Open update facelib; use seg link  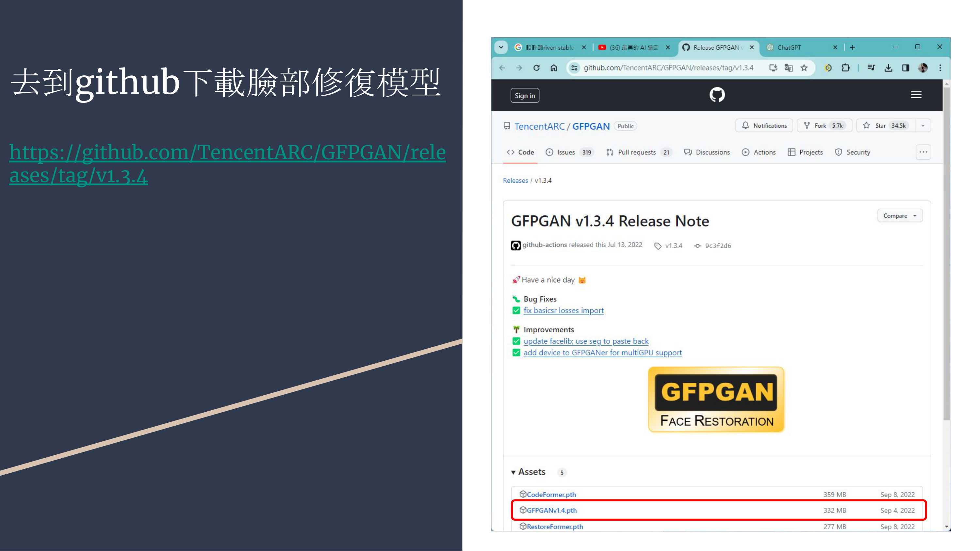coord(586,341)
